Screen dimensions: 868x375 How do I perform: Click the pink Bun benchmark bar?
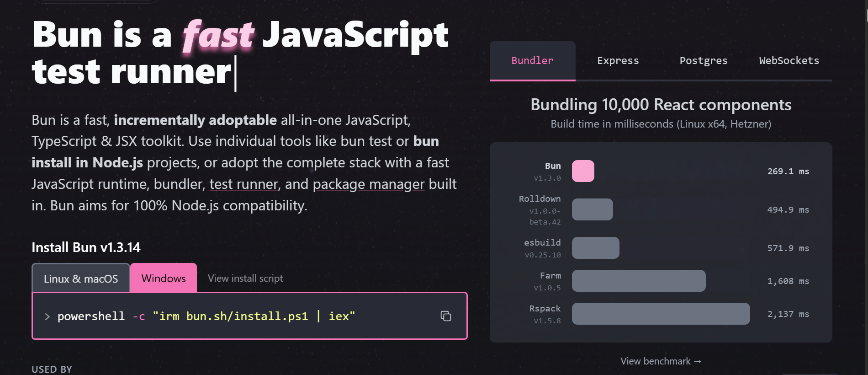(x=583, y=171)
